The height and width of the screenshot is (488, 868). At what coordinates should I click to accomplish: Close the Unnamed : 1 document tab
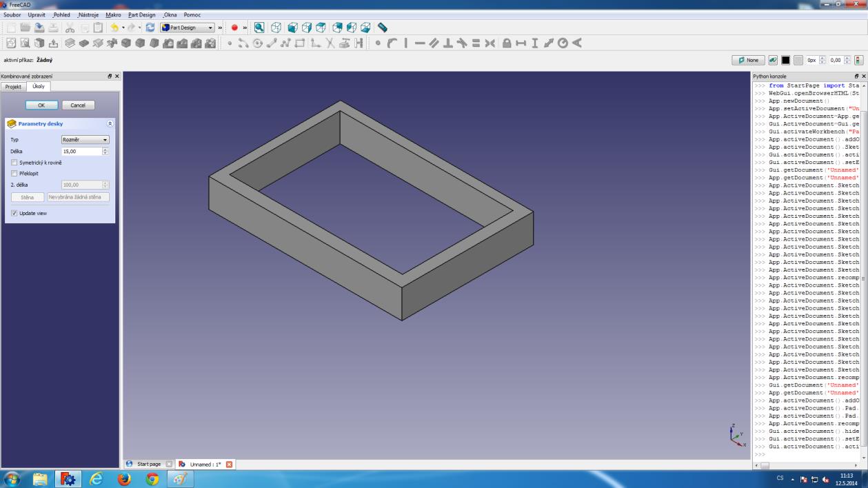pyautogui.click(x=230, y=465)
